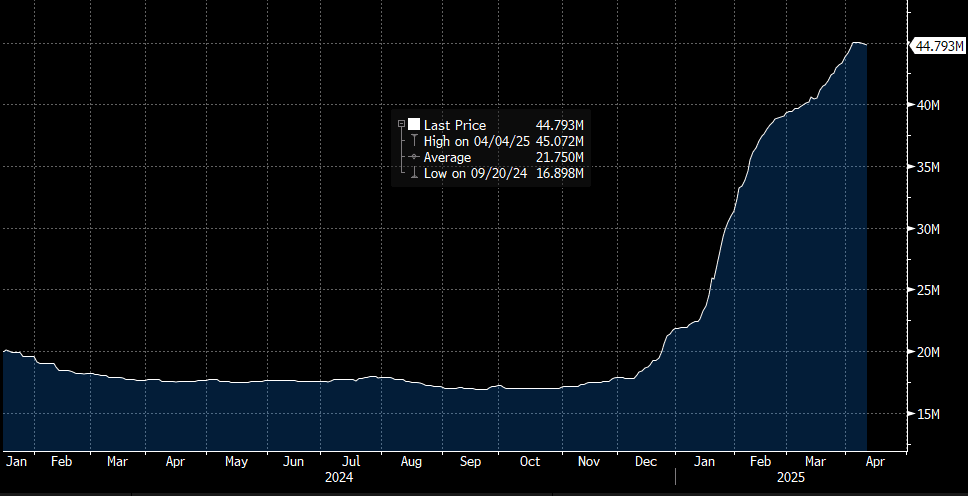
Task: Click the 2024 year label on time axis
Action: click(338, 478)
